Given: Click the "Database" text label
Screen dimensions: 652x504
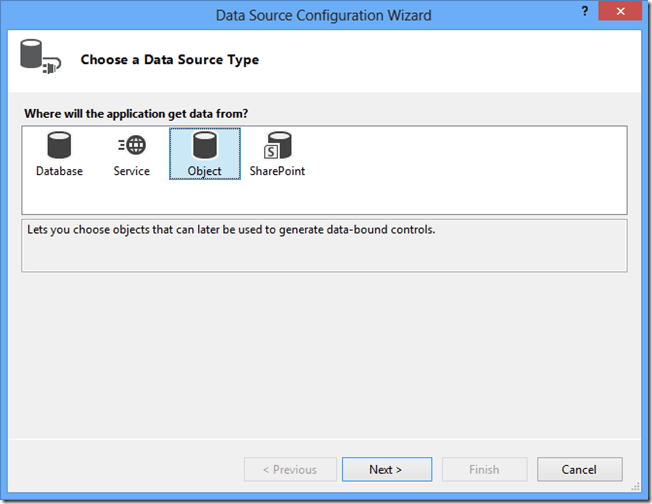Looking at the screenshot, I should pyautogui.click(x=60, y=171).
